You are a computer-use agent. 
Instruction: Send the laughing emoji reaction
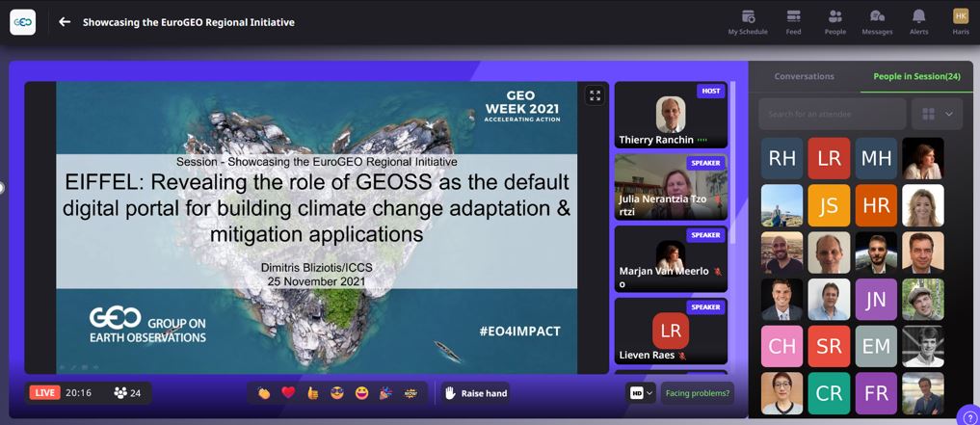(361, 393)
